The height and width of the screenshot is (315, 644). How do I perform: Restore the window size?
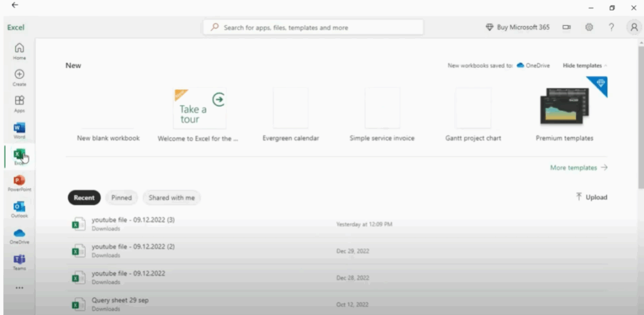(x=612, y=8)
